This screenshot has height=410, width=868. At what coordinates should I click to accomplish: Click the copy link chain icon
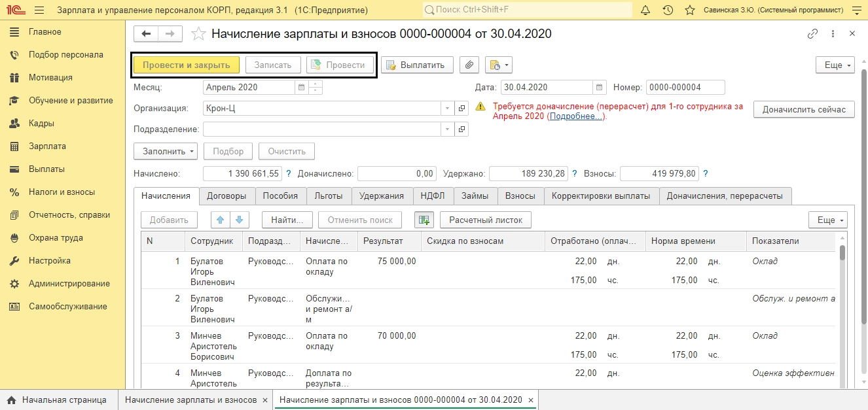click(x=813, y=34)
